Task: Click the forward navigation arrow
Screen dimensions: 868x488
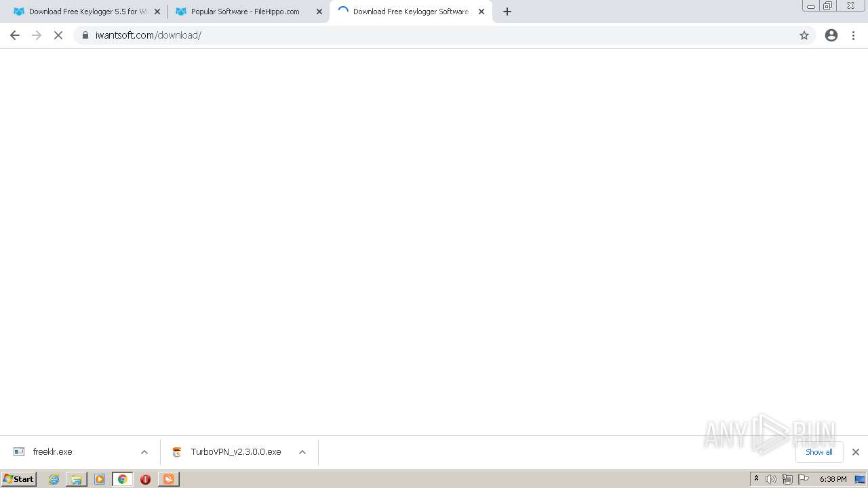Action: [37, 35]
